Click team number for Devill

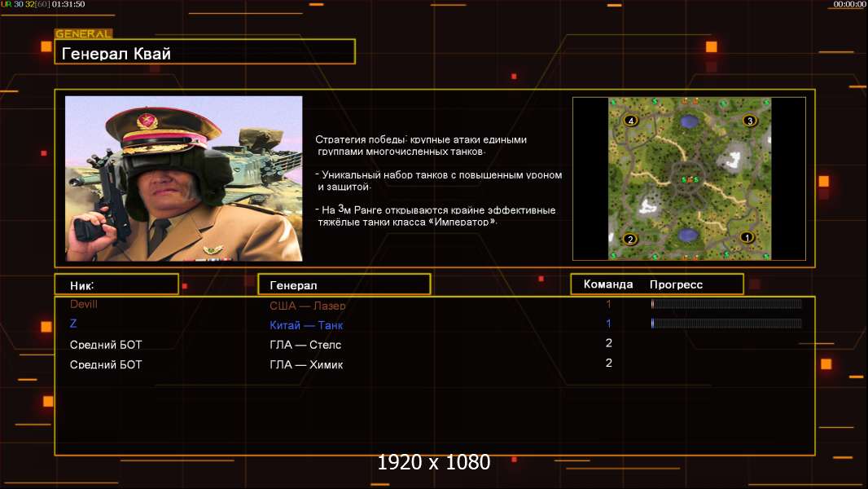click(608, 304)
